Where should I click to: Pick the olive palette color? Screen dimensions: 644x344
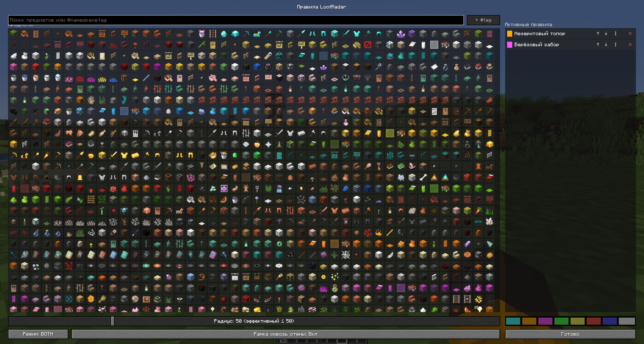point(577,321)
